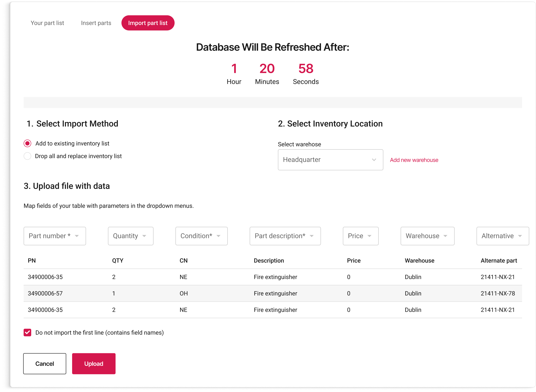
Task: Open the Quantity field mapping dropdown
Action: coord(130,236)
